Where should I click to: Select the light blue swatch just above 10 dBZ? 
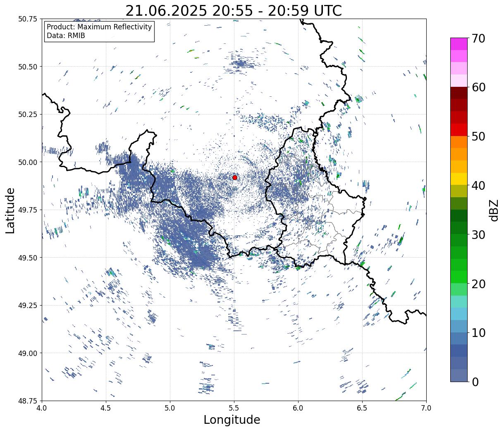459,326
